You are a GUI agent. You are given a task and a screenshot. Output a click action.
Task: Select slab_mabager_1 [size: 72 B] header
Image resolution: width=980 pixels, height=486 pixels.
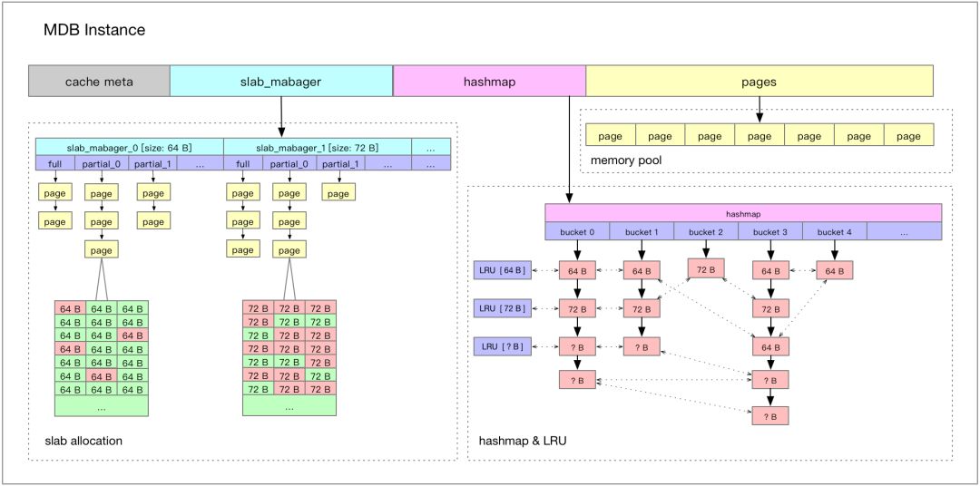(318, 148)
